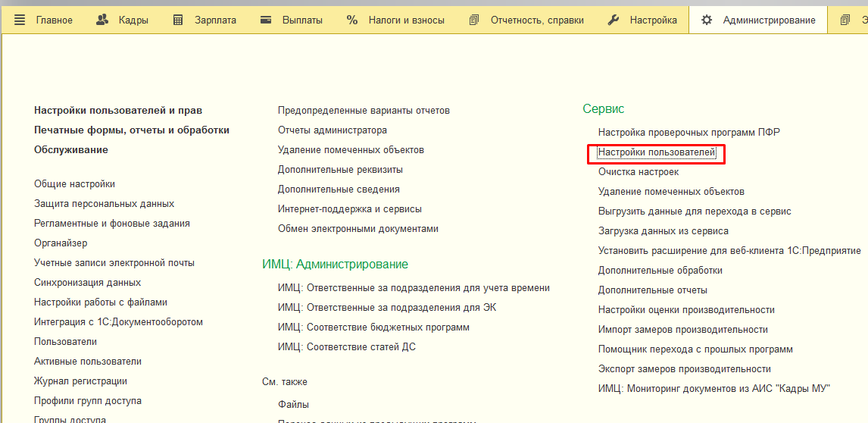Screen dimensions: 868x423
Task: Open Регламентные и фоновые задания
Action: (x=112, y=224)
